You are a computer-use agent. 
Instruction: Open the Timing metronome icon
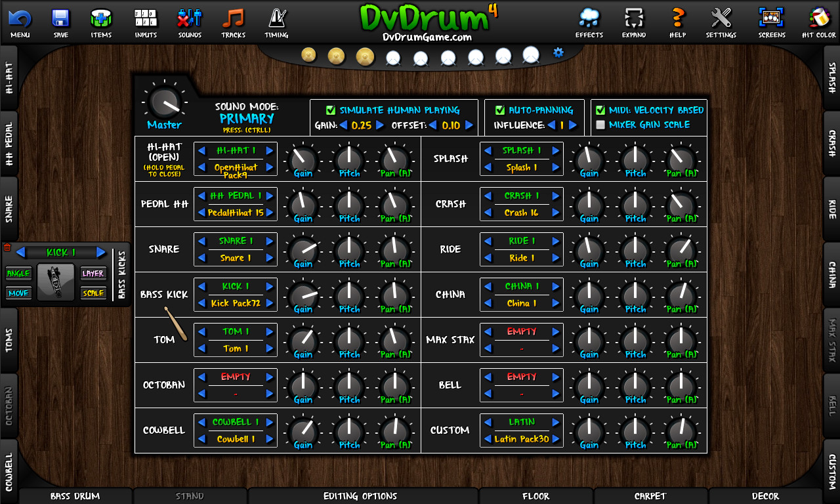(x=276, y=20)
